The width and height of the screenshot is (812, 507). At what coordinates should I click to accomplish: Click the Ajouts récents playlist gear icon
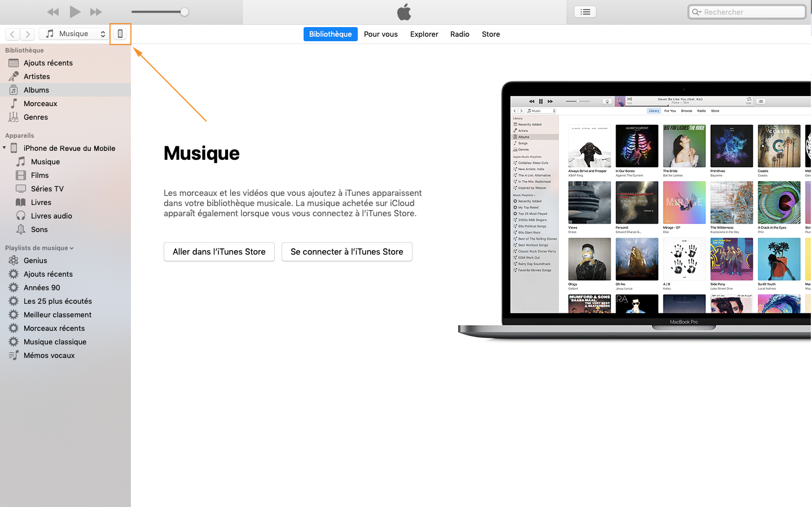point(14,274)
